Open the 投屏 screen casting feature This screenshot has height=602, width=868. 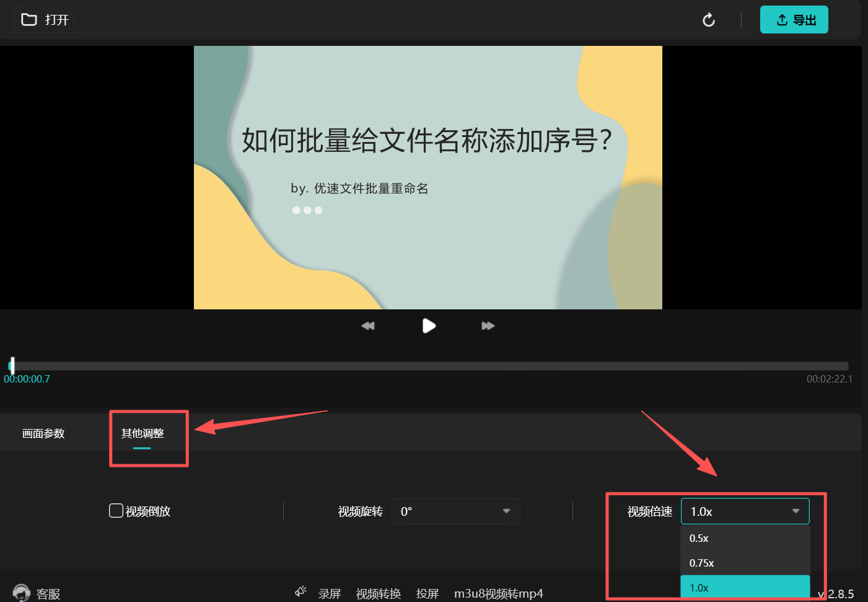click(x=427, y=593)
